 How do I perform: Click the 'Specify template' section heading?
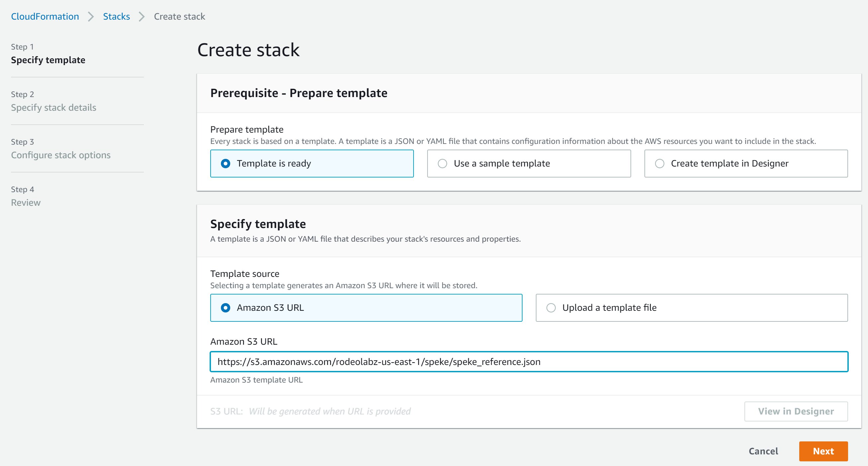[258, 224]
